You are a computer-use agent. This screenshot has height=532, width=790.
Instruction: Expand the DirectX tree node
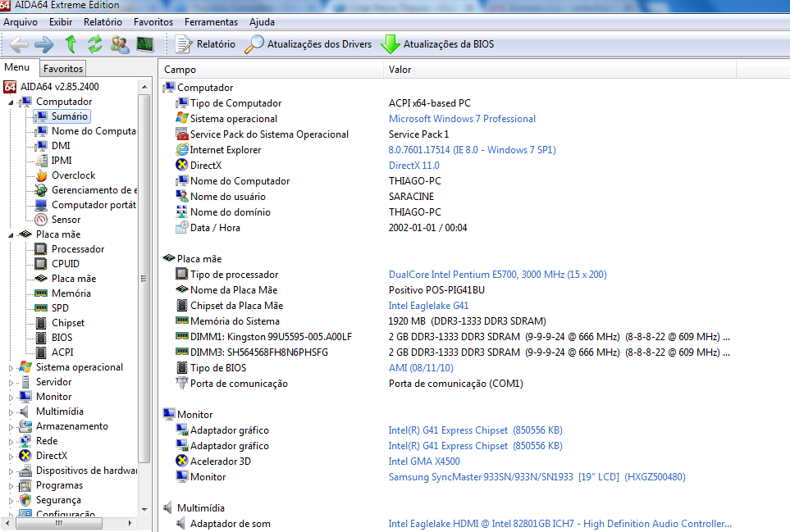pos(11,457)
